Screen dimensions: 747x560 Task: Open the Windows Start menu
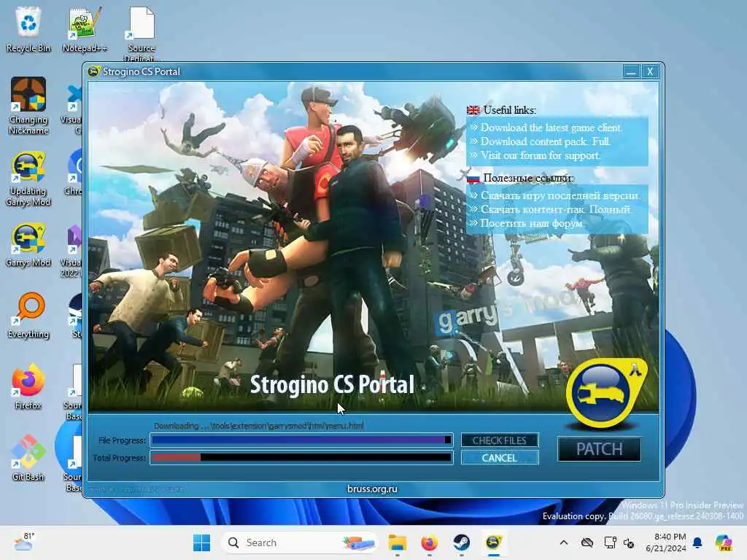click(x=201, y=542)
